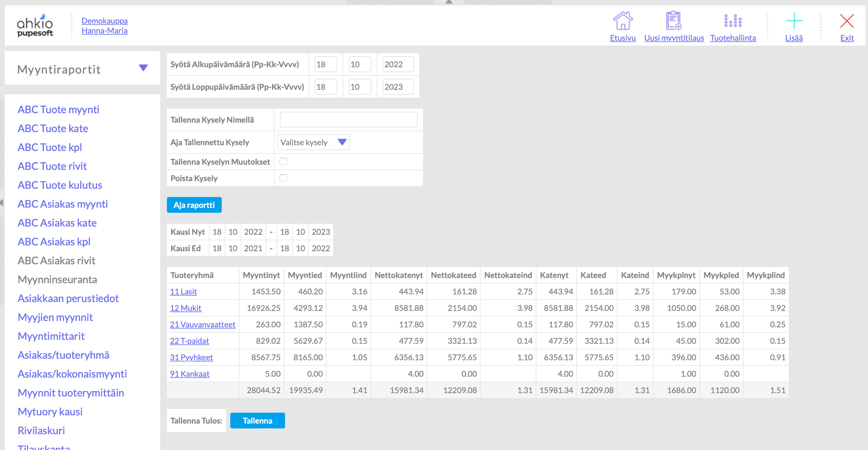
Task: Open the 31 Pyyhkeet group link
Action: click(191, 357)
